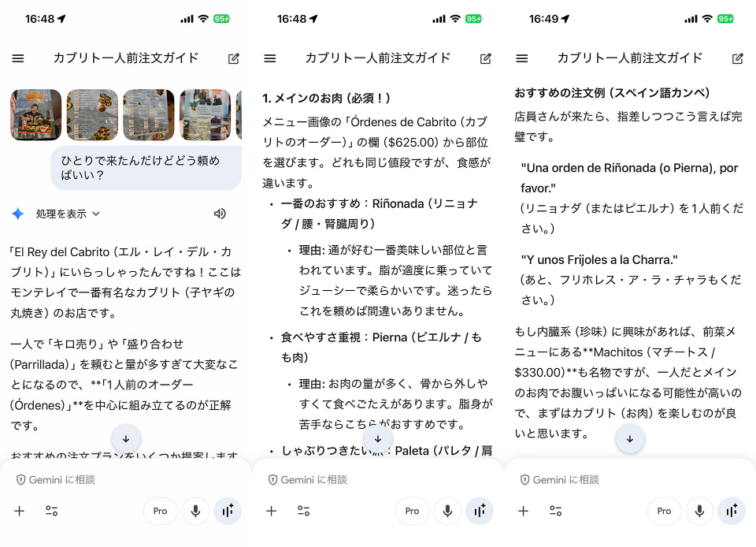Start Gemini Live icon in right screen
The image size is (756, 547).
[732, 511]
